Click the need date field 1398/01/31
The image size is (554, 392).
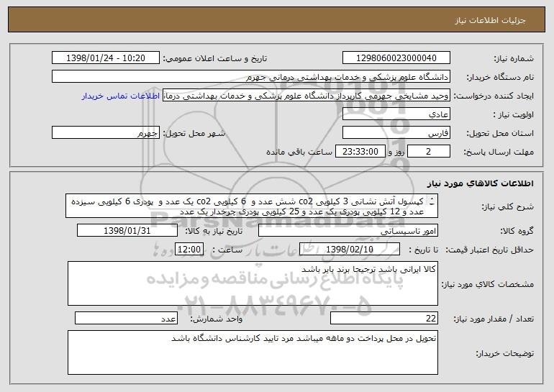tap(127, 231)
